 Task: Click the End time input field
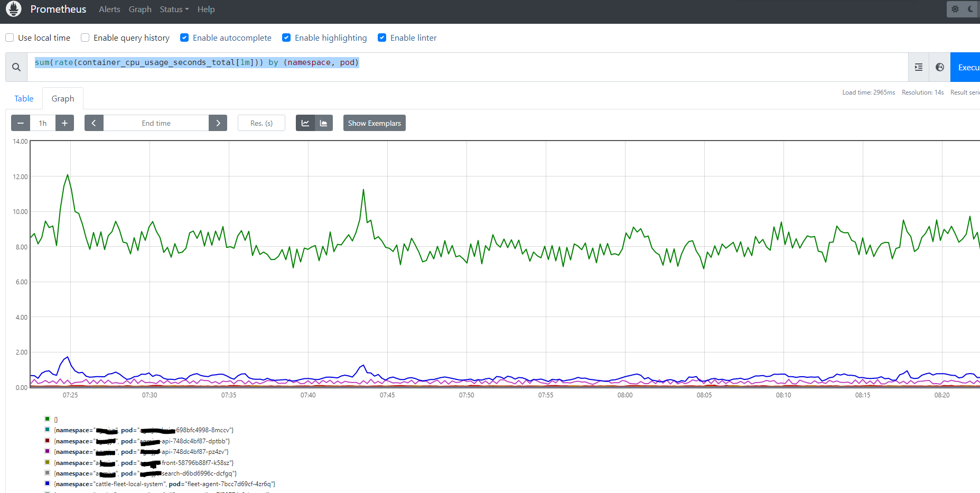156,123
